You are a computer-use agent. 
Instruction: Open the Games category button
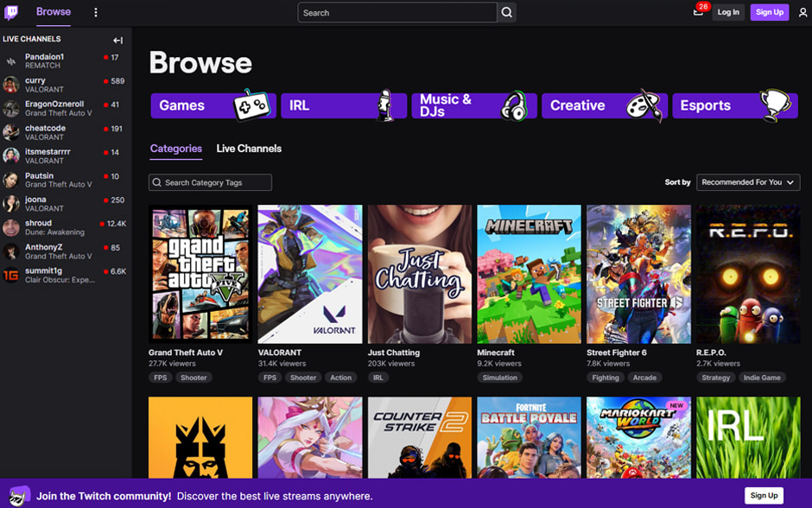[213, 105]
